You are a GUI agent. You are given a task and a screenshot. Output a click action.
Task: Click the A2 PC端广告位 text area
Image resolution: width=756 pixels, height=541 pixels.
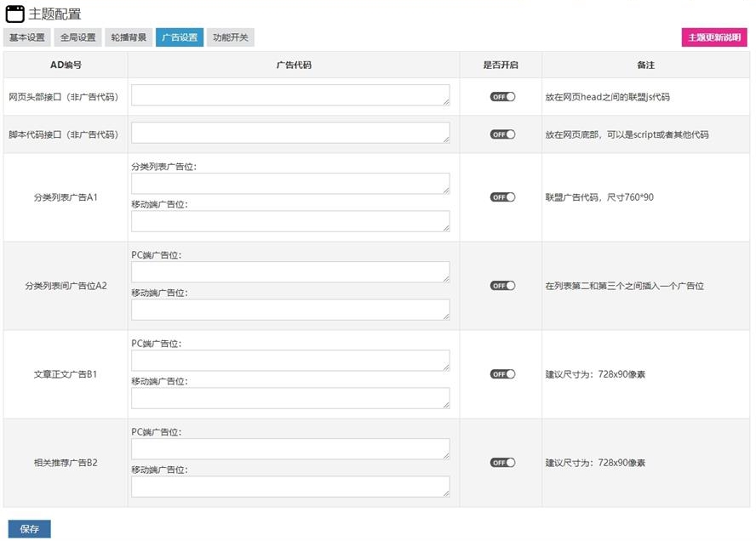pyautogui.click(x=290, y=272)
